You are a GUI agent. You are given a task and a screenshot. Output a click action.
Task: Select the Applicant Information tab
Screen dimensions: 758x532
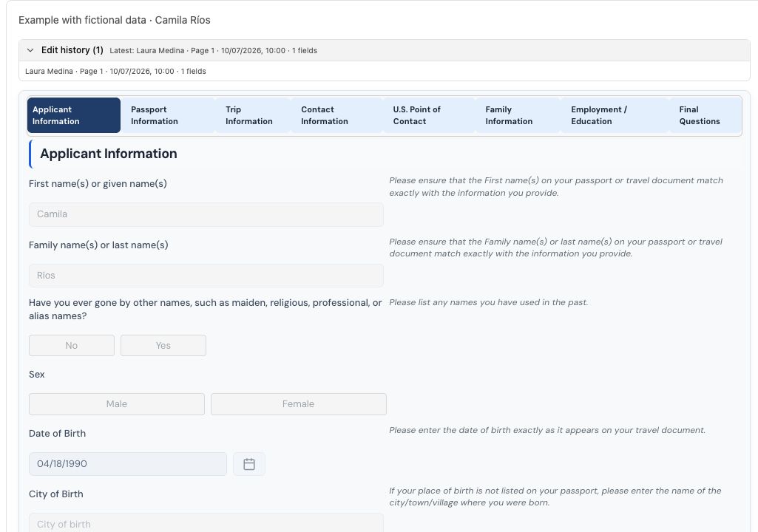pos(74,115)
